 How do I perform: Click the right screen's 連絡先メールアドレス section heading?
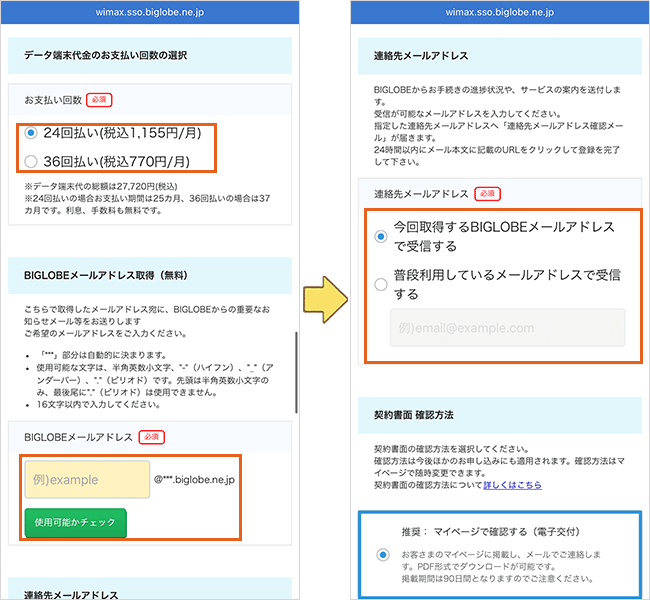click(421, 56)
